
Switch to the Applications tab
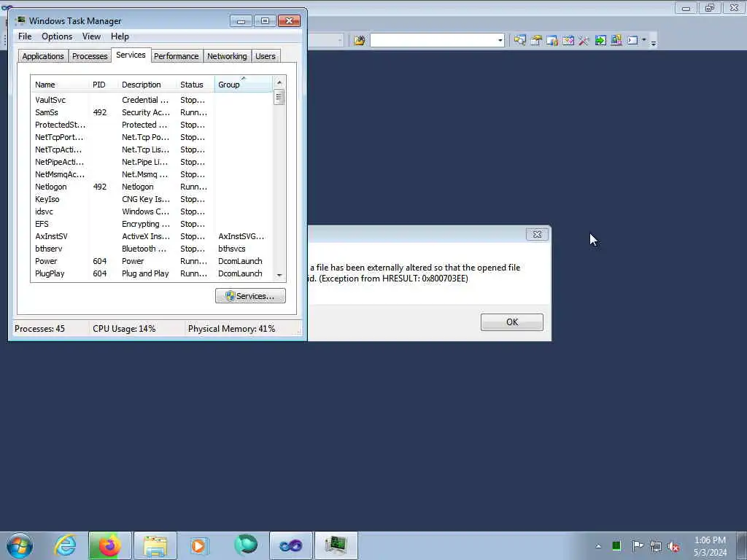coord(43,56)
